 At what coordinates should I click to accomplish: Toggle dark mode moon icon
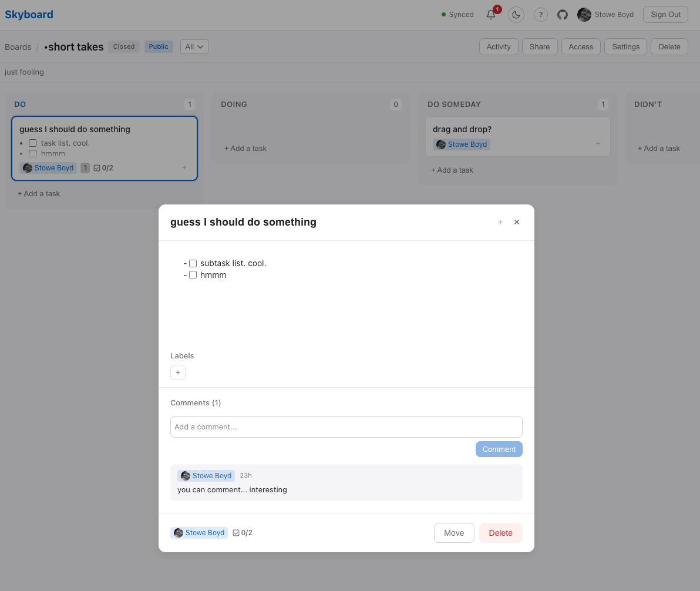tap(516, 15)
